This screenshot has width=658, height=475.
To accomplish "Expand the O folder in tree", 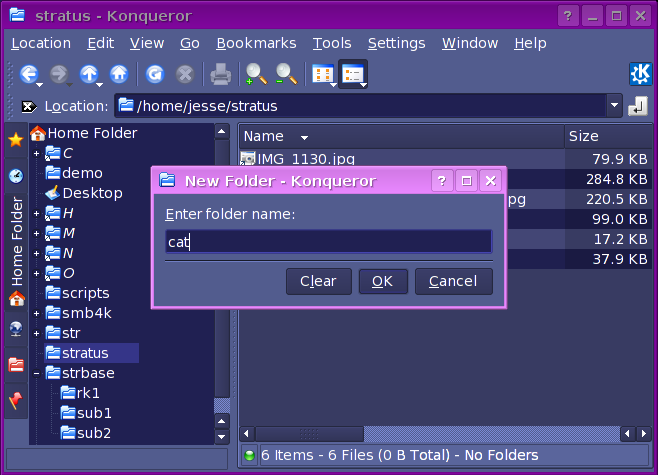I will [37, 274].
